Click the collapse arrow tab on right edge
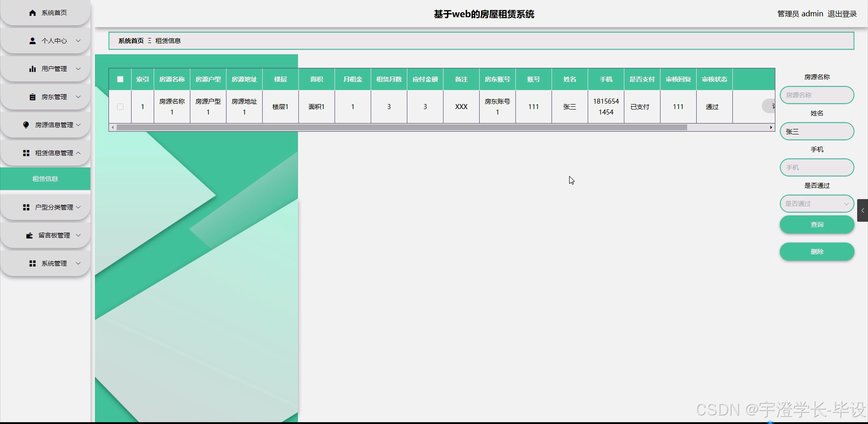 [x=863, y=210]
